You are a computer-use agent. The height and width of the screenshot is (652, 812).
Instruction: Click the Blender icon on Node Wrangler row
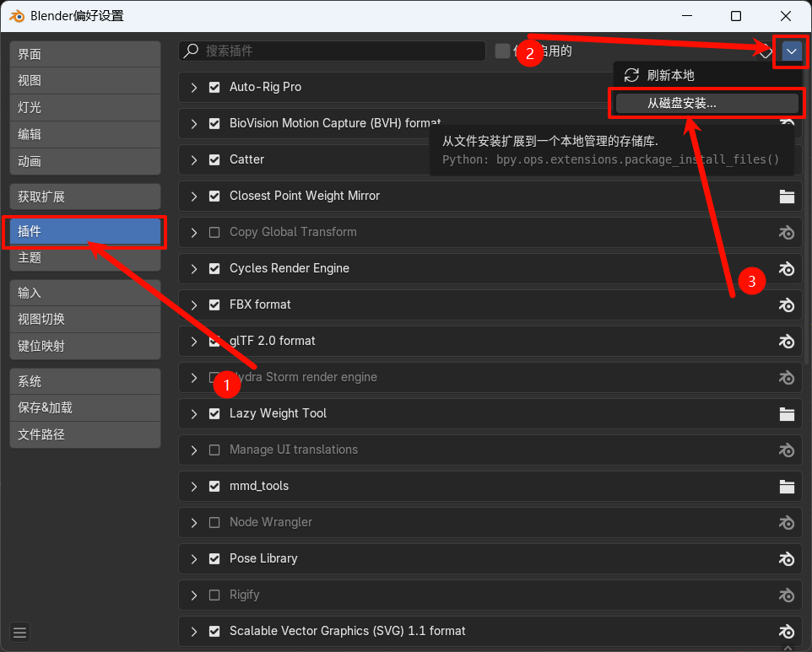coord(787,522)
